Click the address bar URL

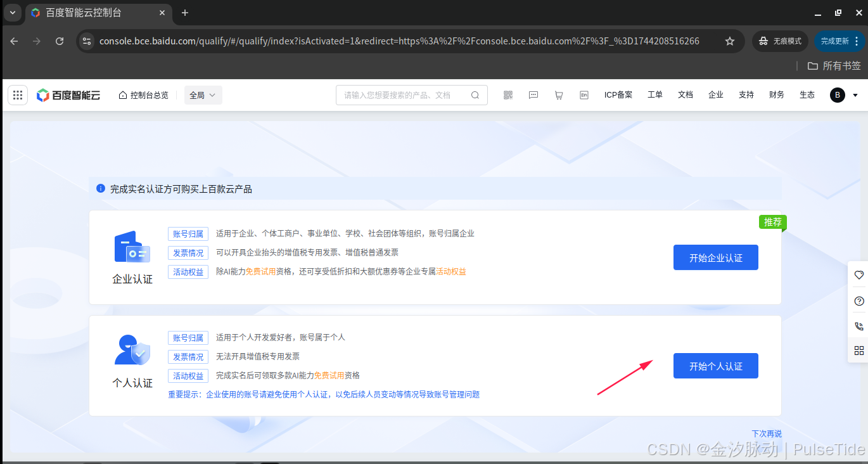399,41
